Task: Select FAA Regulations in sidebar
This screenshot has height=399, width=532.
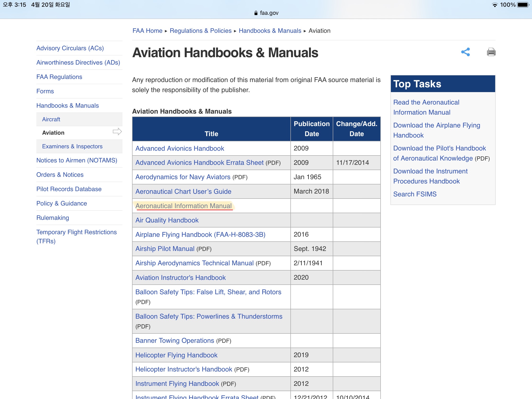Action: [x=59, y=77]
